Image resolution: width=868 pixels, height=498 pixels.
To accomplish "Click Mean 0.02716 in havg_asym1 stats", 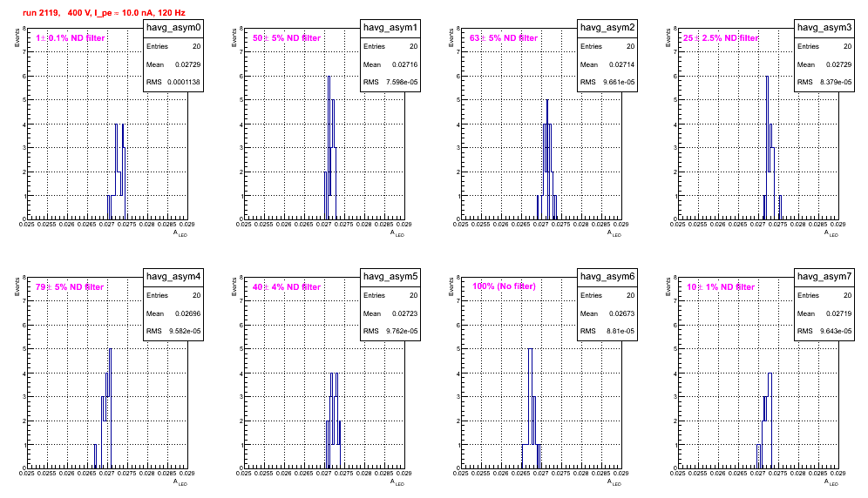I will click(x=390, y=64).
